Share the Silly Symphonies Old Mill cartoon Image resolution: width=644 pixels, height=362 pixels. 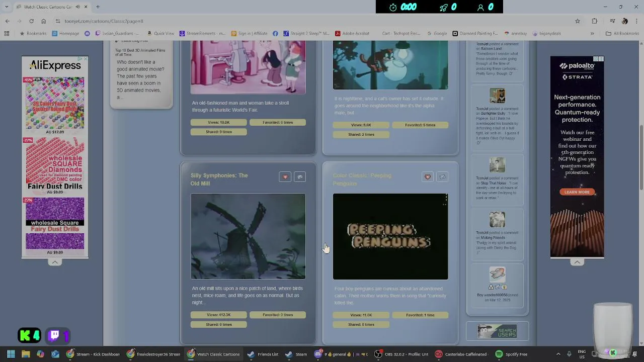click(x=300, y=177)
